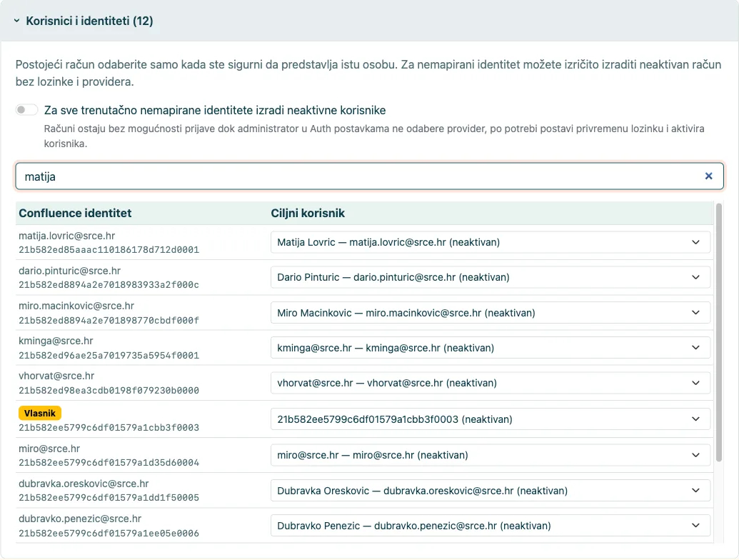The width and height of the screenshot is (739, 560).
Task: Open target user dropdown for kminga@srce.hr
Action: (x=490, y=348)
